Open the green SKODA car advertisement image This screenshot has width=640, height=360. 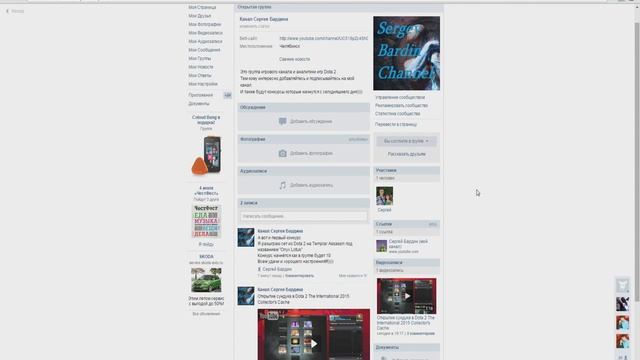point(206,280)
